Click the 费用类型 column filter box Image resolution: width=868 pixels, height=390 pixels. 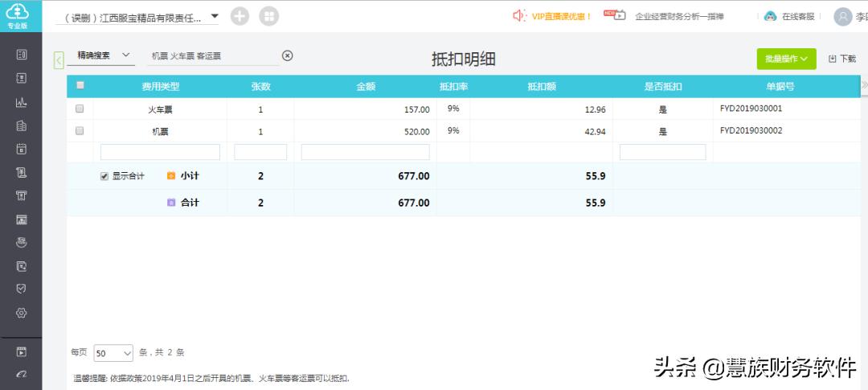(160, 152)
